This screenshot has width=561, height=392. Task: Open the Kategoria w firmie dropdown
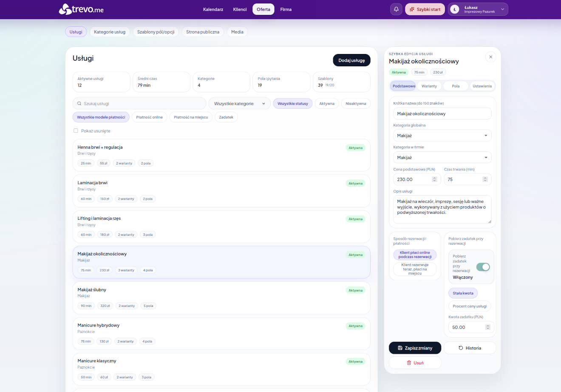click(x=442, y=158)
